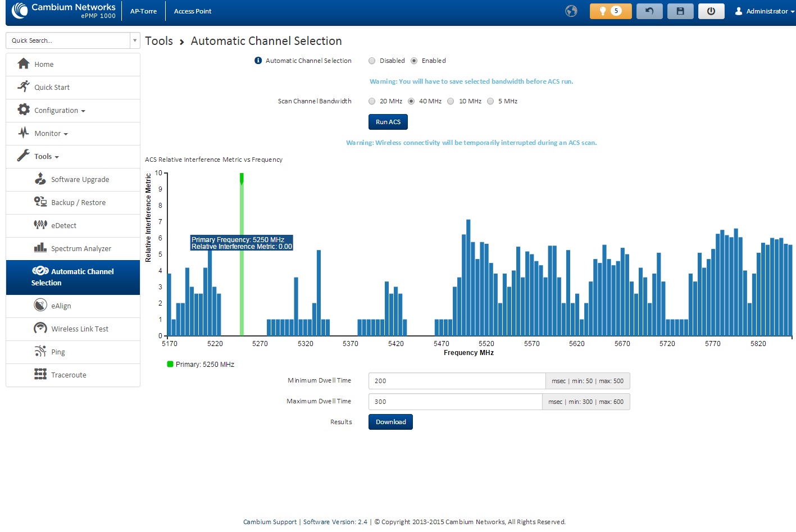Click the undo changes icon
The image size is (796, 532).
(649, 11)
